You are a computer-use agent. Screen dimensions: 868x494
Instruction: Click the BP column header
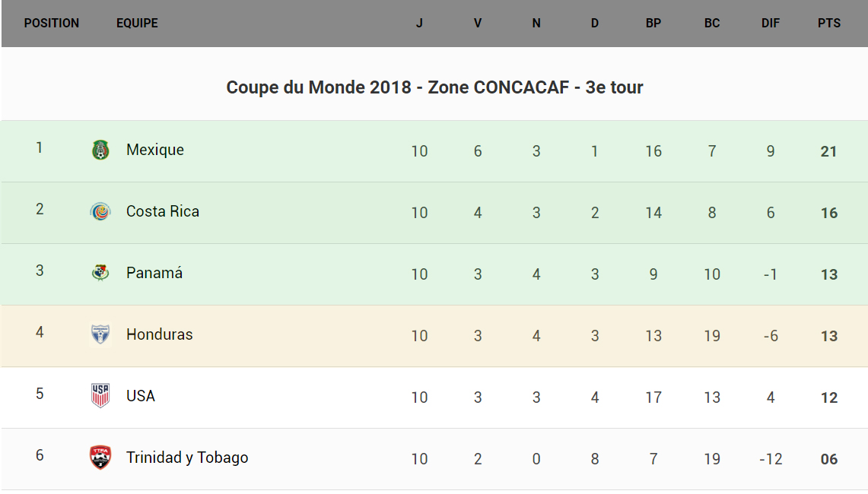[x=653, y=24]
